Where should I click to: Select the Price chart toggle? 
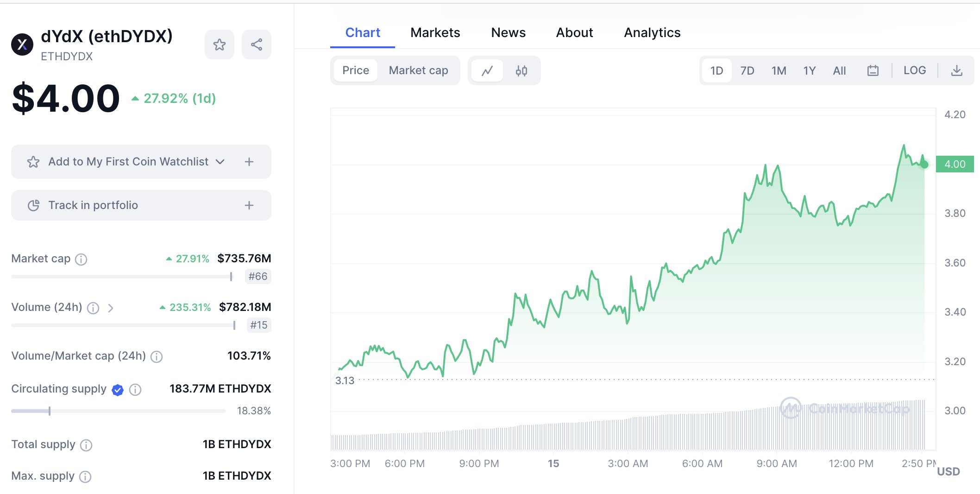(356, 70)
